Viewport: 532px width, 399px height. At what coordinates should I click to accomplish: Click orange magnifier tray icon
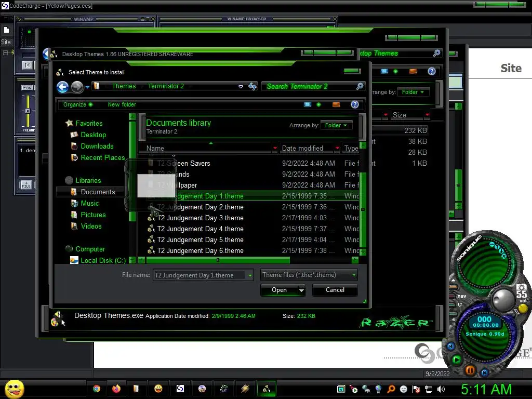pos(391,389)
